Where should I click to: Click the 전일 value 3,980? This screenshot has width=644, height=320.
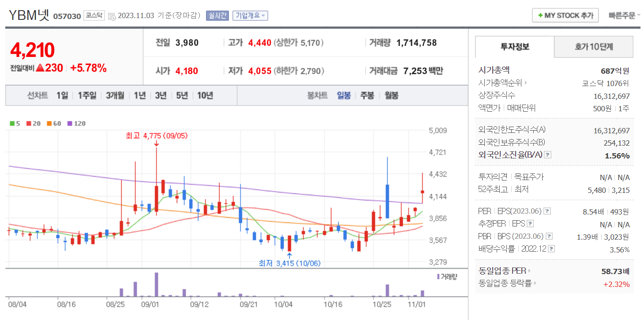(x=187, y=43)
